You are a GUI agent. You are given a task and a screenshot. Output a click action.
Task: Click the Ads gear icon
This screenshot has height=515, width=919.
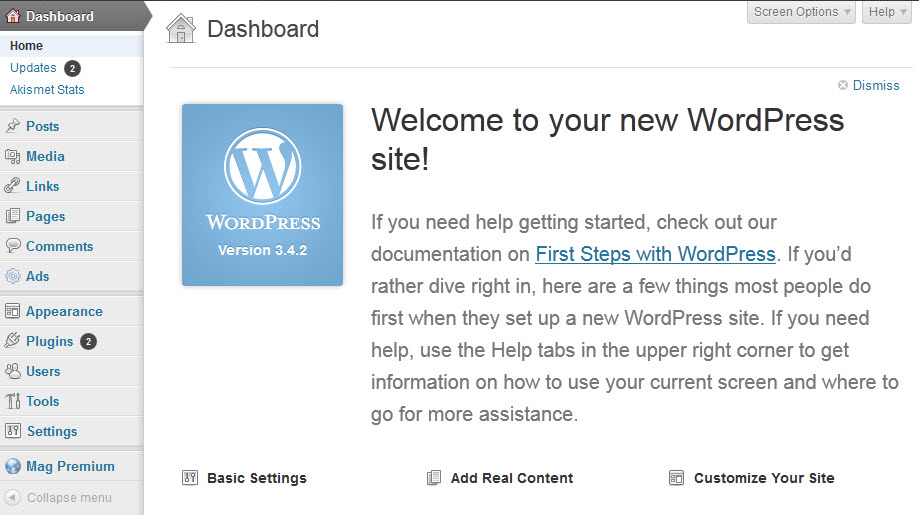click(x=13, y=276)
